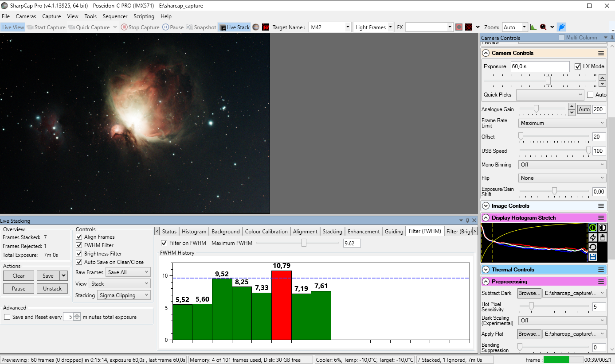615x364 pixels.
Task: Open Display Histogram Stretch hamburger menu
Action: coord(601,218)
